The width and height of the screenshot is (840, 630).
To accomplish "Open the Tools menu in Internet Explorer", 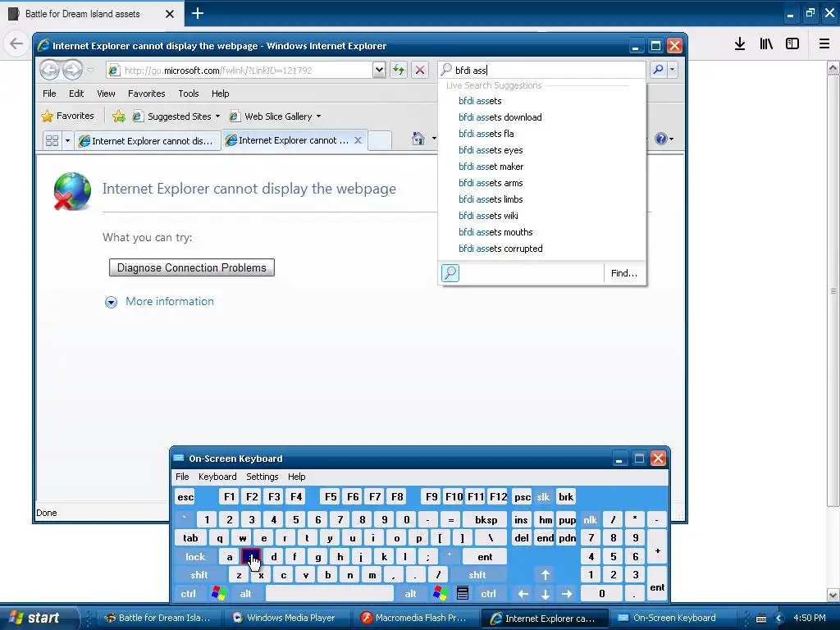I will (188, 94).
